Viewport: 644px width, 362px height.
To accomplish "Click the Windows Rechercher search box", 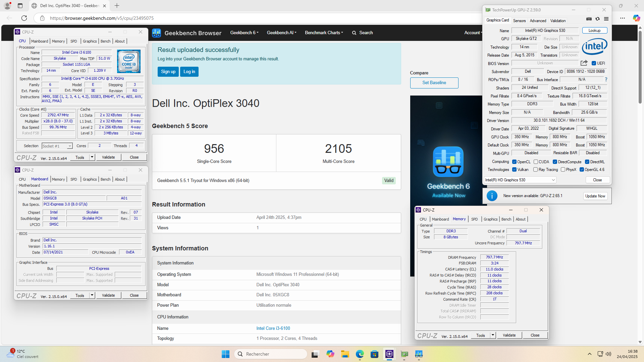I will [270, 354].
